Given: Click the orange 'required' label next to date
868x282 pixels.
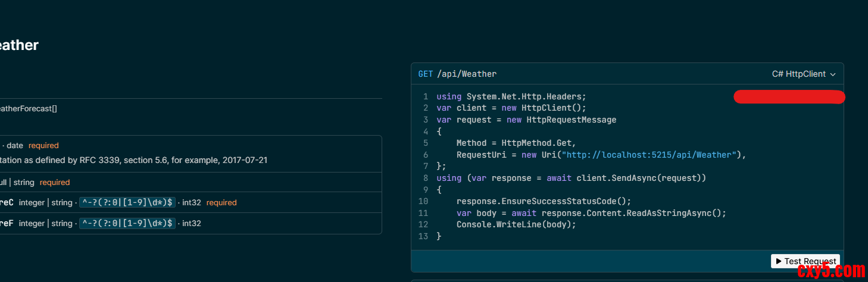Looking at the screenshot, I should (x=43, y=145).
